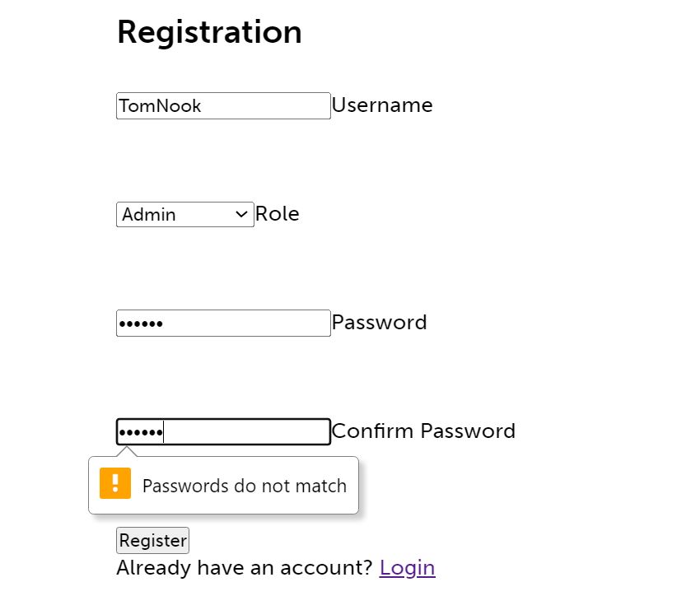This screenshot has width=700, height=596.
Task: Click the Confirm Password label text
Action: point(423,431)
